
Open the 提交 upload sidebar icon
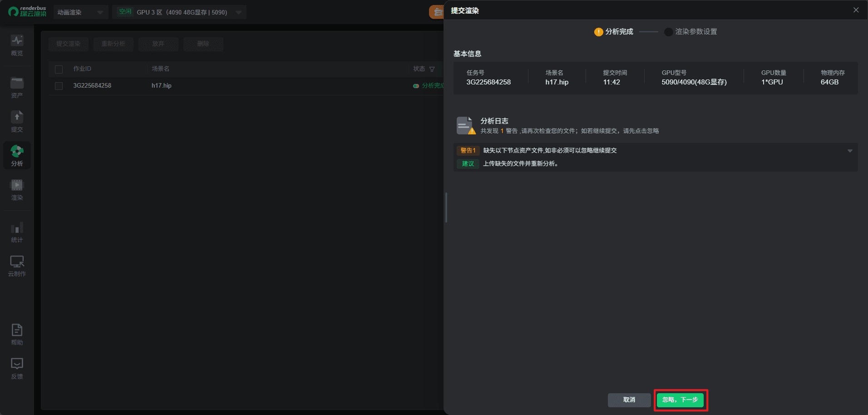(x=17, y=121)
